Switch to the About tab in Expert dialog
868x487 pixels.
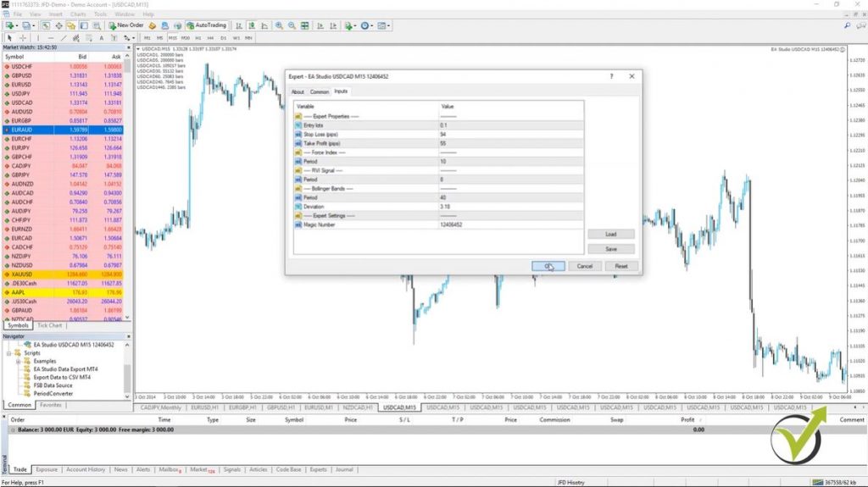click(x=298, y=91)
